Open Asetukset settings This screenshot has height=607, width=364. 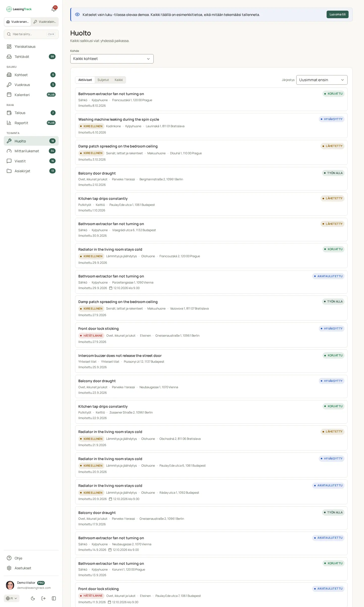click(x=31, y=568)
